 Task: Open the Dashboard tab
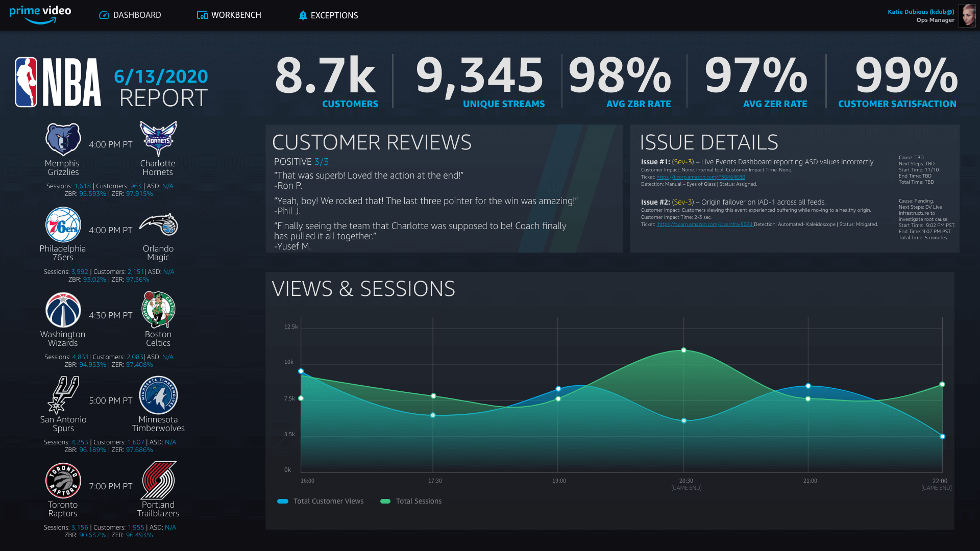click(x=130, y=15)
